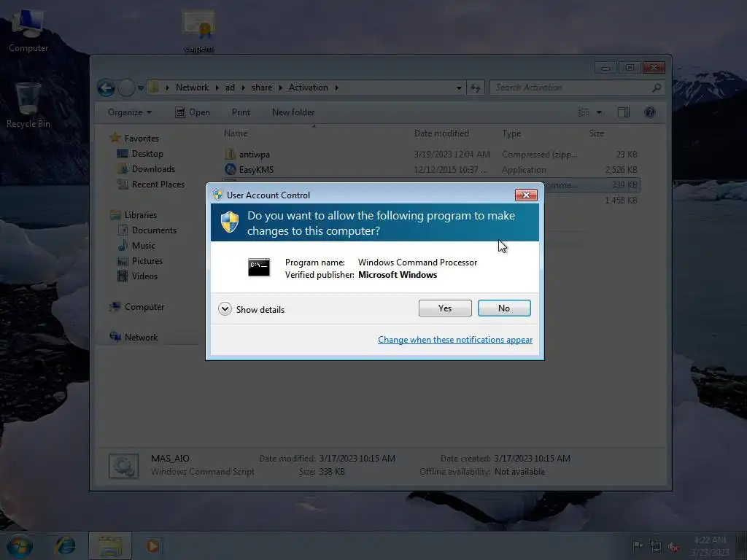Close the User Account Control dialog
The height and width of the screenshot is (560, 747).
(x=526, y=195)
